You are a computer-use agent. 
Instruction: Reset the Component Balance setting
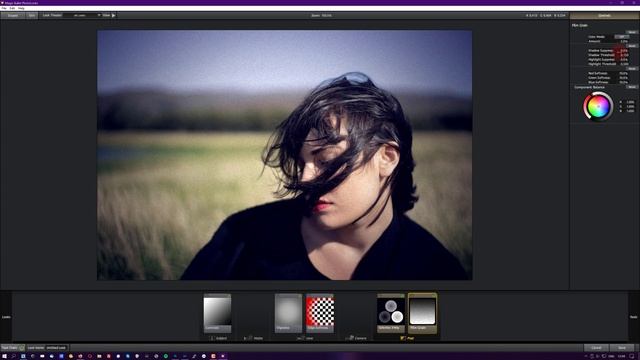click(x=632, y=87)
